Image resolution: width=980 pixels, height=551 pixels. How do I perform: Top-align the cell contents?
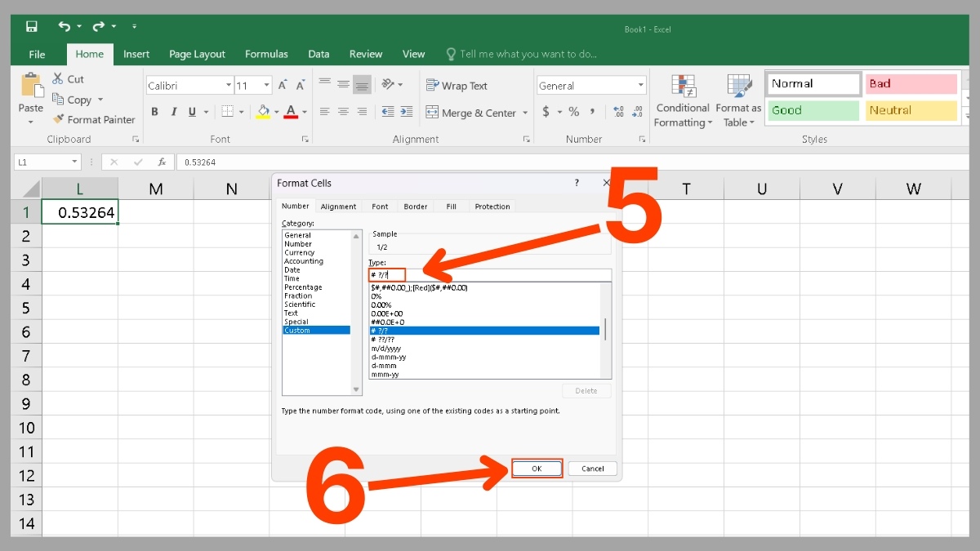click(324, 84)
